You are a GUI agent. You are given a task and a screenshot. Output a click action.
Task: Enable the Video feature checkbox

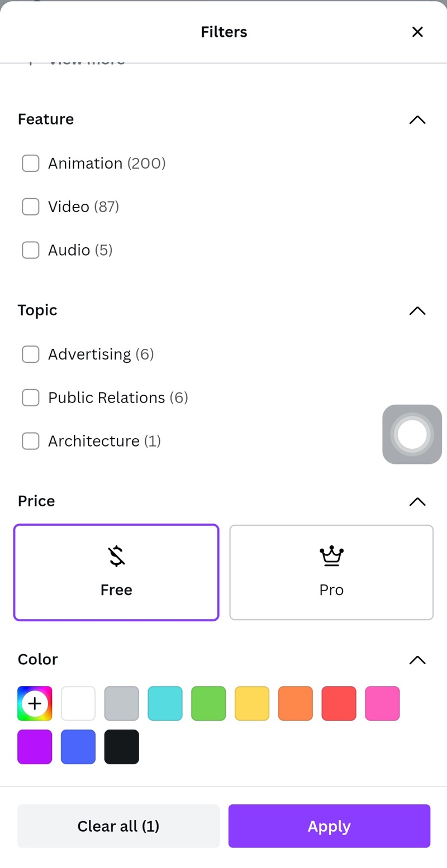(x=31, y=207)
